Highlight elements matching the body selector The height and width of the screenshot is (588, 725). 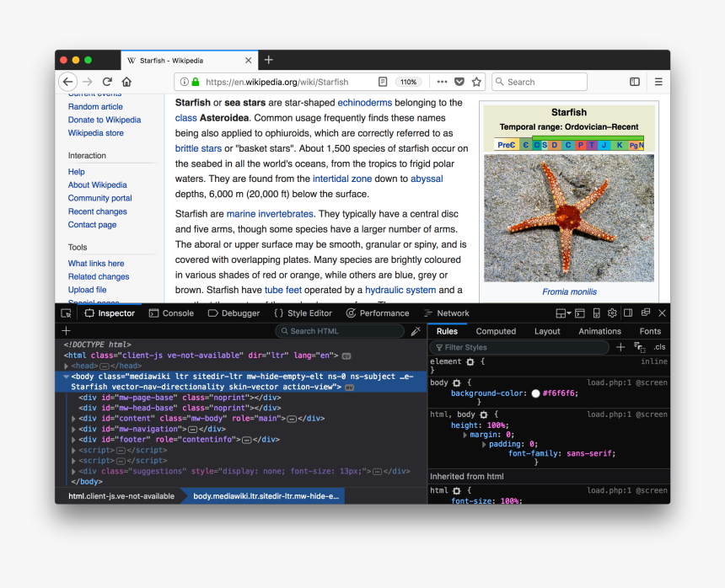pyautogui.click(x=457, y=383)
